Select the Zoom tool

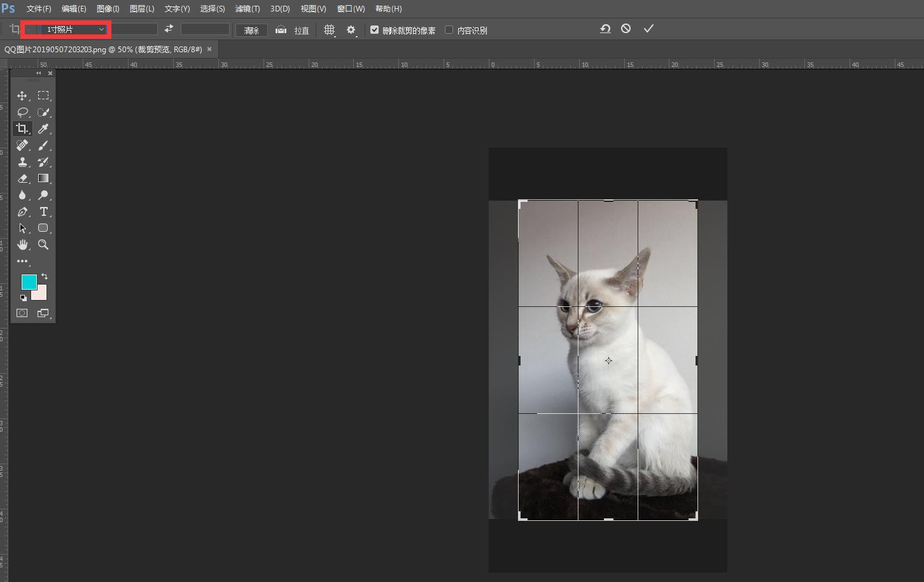click(x=43, y=245)
